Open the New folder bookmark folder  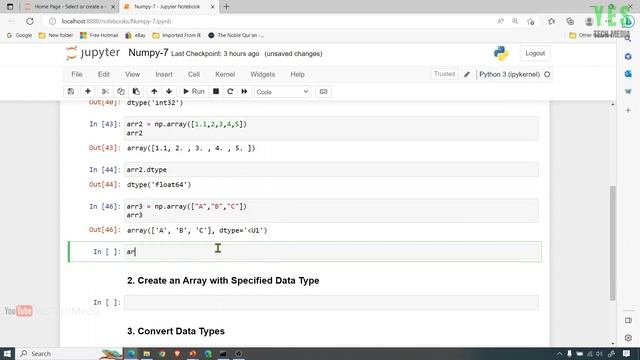click(56, 36)
